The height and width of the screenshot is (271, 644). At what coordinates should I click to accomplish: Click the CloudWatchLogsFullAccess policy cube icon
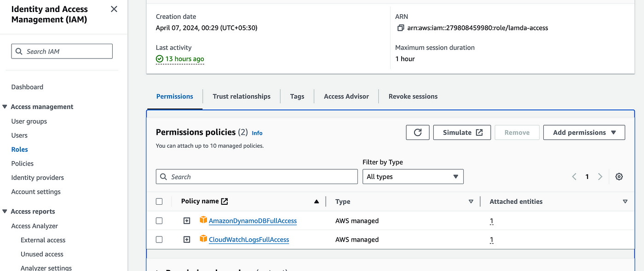click(x=203, y=239)
